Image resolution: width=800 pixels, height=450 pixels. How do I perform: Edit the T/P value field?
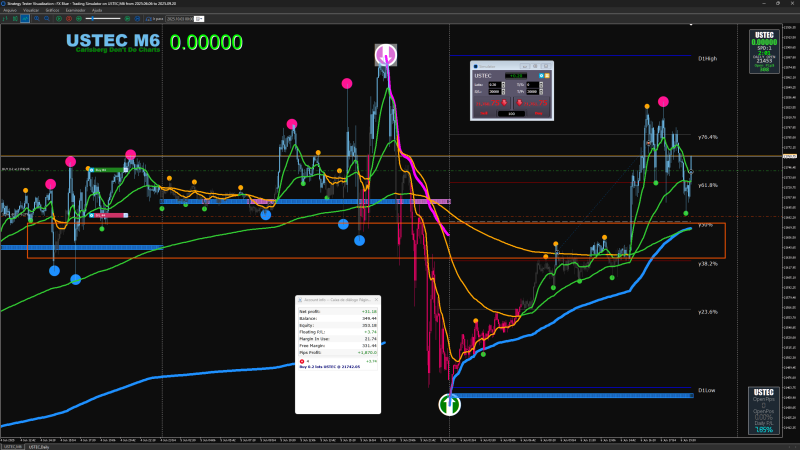point(533,92)
